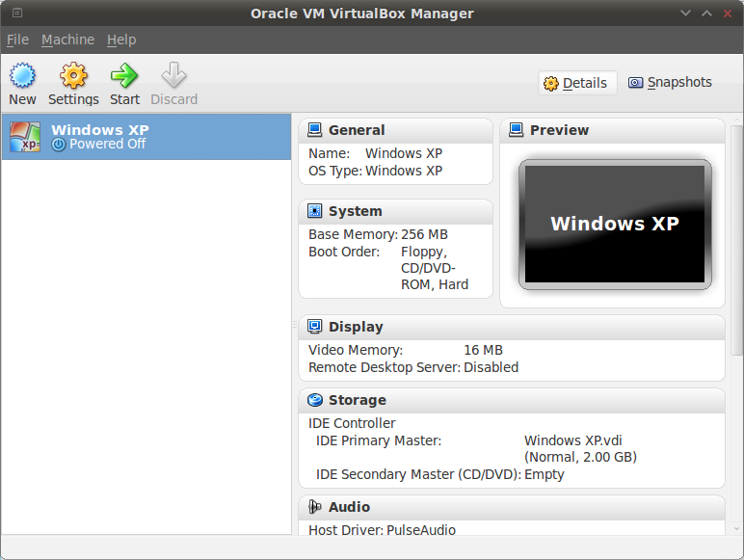Maximize window using title bar up arrow
Image resolution: width=744 pixels, height=560 pixels.
(x=706, y=13)
